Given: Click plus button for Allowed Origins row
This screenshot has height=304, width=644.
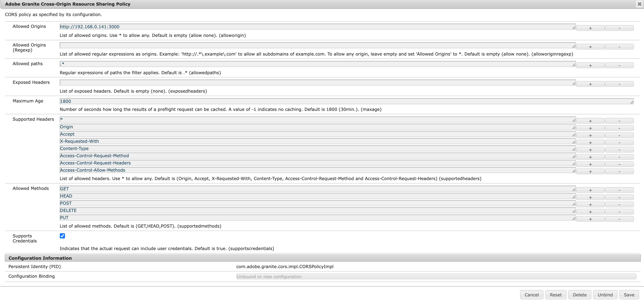Looking at the screenshot, I should click(x=590, y=28).
